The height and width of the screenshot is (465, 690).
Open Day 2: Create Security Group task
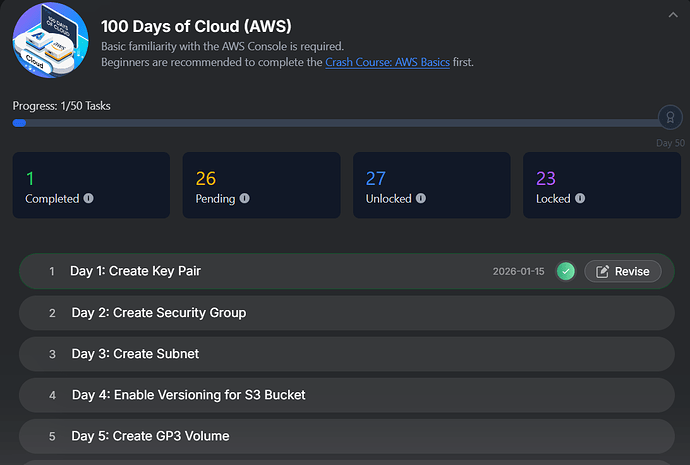(x=158, y=313)
